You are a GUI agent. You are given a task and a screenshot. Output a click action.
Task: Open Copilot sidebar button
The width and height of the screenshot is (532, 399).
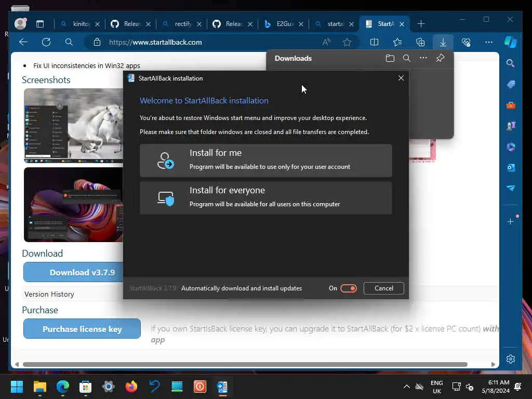click(x=510, y=42)
